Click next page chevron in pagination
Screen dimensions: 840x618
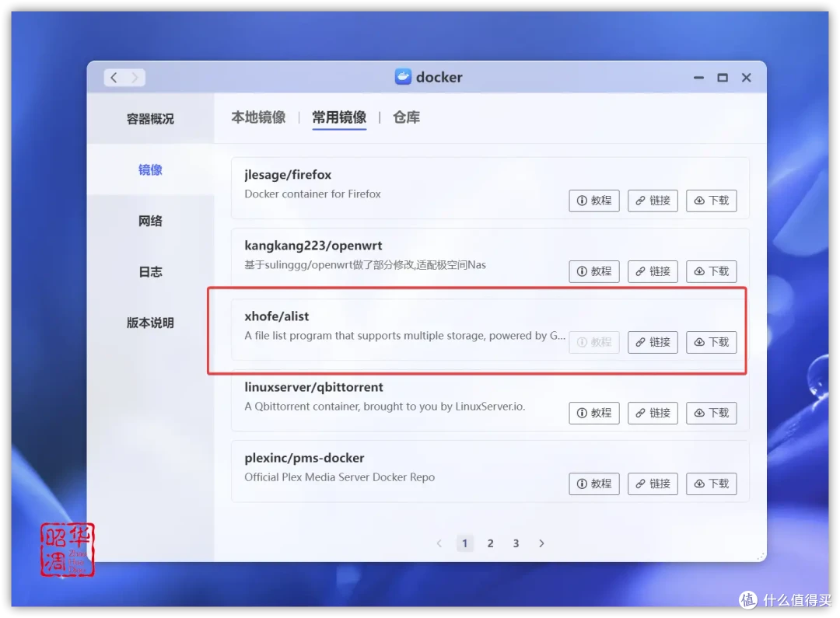(x=541, y=543)
